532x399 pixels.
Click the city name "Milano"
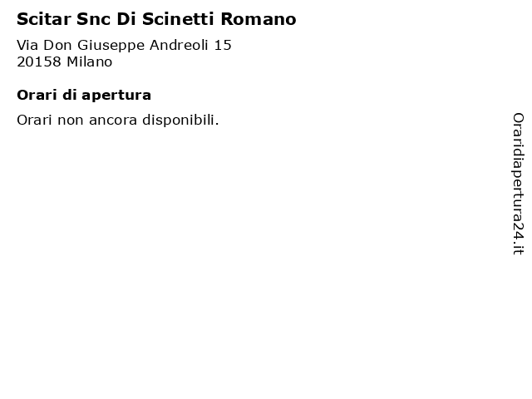[x=89, y=62]
